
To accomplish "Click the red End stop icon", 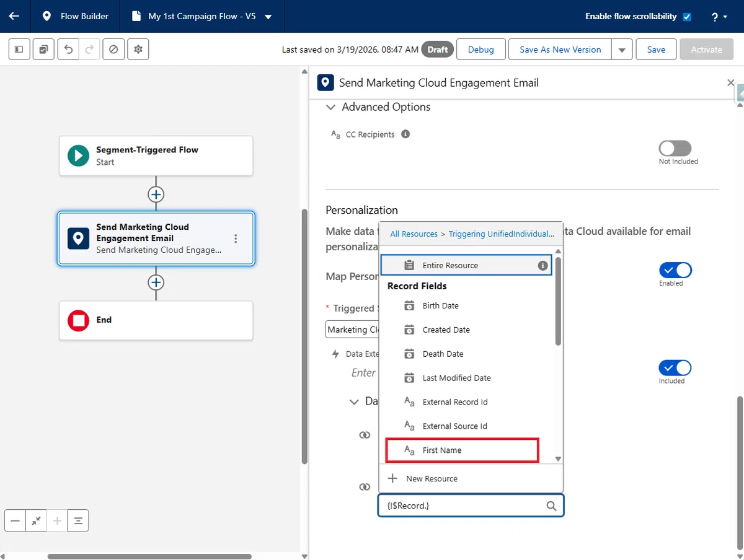I will 78,320.
